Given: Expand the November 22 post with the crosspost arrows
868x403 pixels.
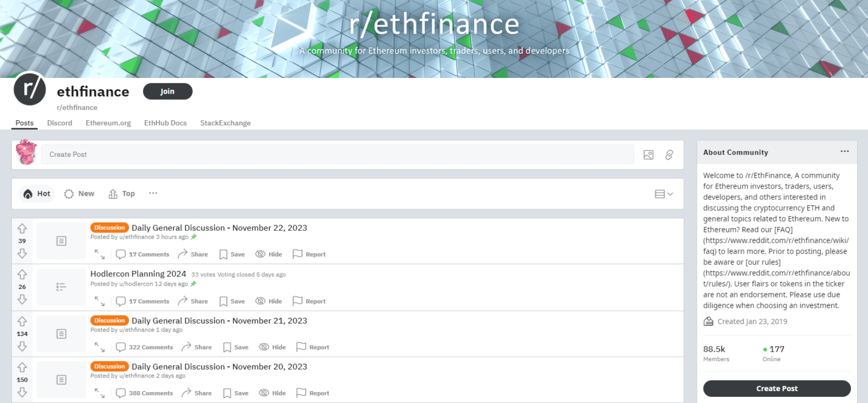Looking at the screenshot, I should tap(99, 255).
